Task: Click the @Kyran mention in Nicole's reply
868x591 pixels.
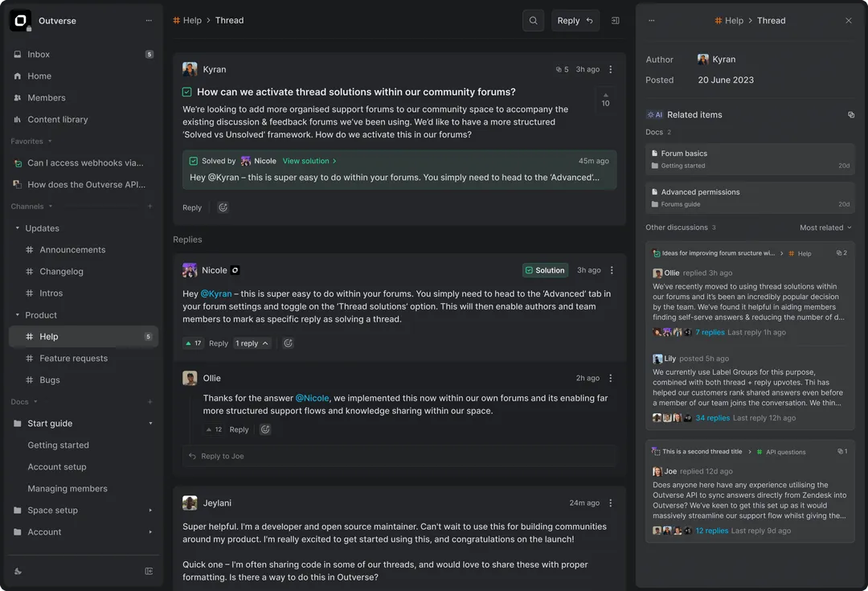Action: [216, 293]
